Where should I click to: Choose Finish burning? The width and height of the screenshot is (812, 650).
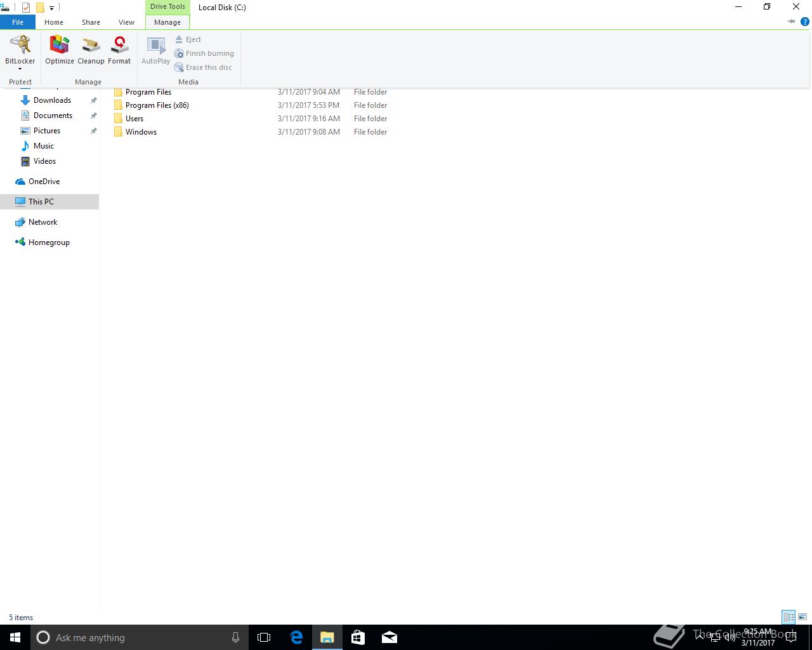(x=204, y=53)
